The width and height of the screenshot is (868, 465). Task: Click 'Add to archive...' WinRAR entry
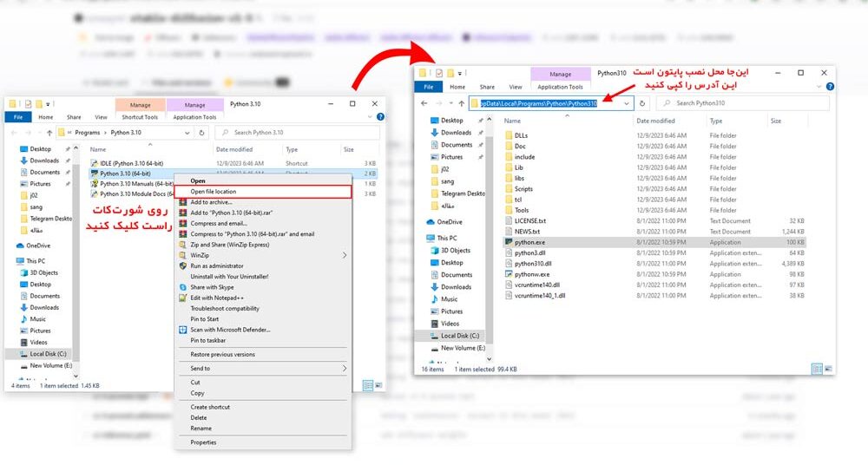point(211,202)
